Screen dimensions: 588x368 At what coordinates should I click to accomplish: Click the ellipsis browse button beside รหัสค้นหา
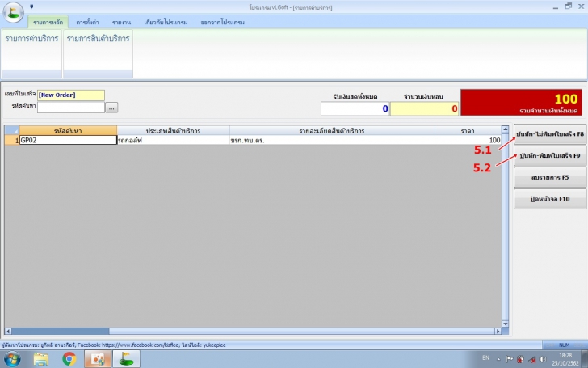tap(111, 108)
